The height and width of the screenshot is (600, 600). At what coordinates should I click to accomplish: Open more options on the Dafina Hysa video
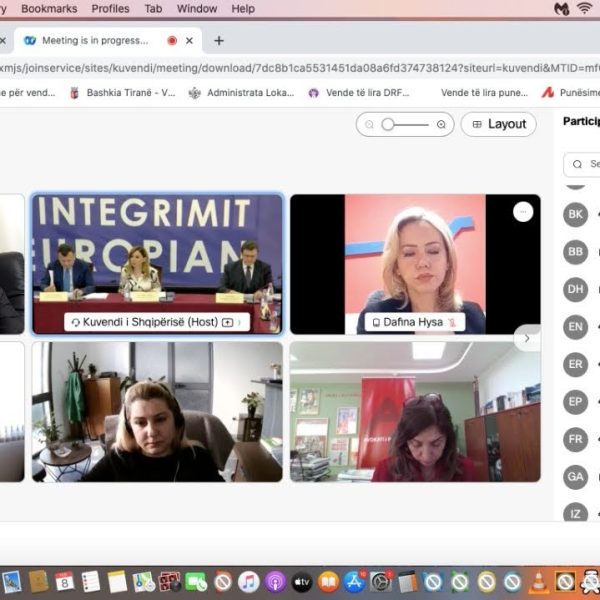click(x=523, y=212)
